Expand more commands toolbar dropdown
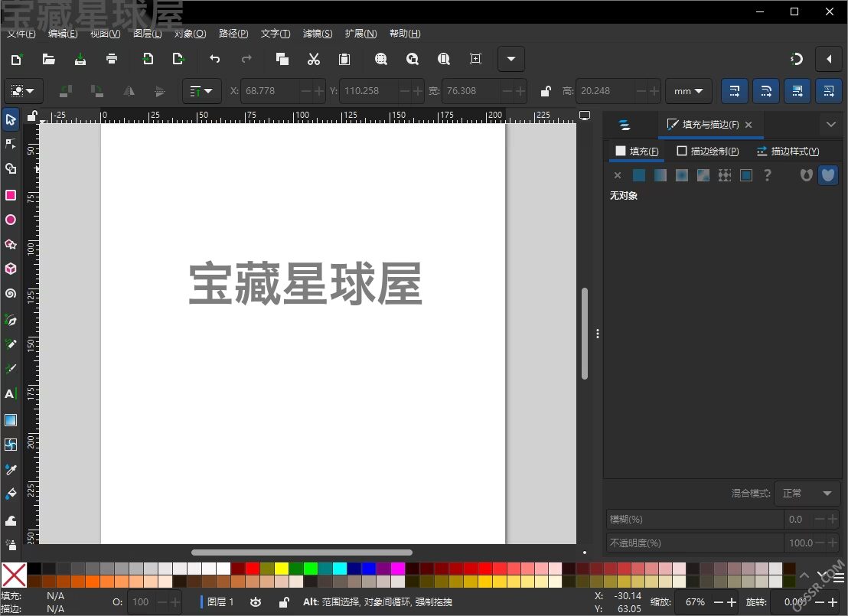The height and width of the screenshot is (616, 848). [511, 59]
